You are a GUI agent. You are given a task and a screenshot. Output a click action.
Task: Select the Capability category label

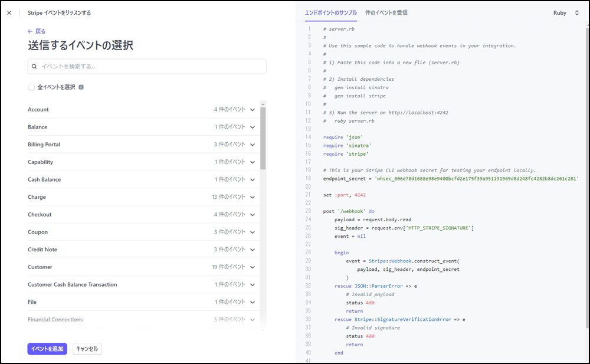(x=40, y=162)
